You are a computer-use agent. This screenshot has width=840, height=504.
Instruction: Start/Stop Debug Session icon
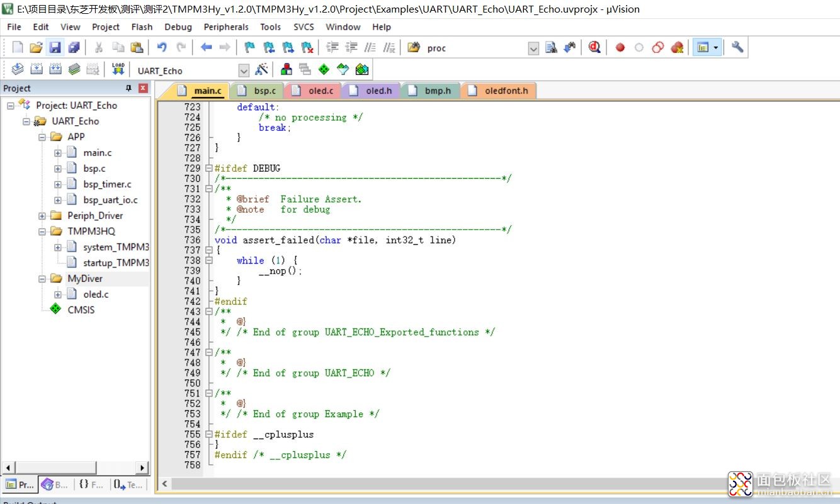[594, 48]
